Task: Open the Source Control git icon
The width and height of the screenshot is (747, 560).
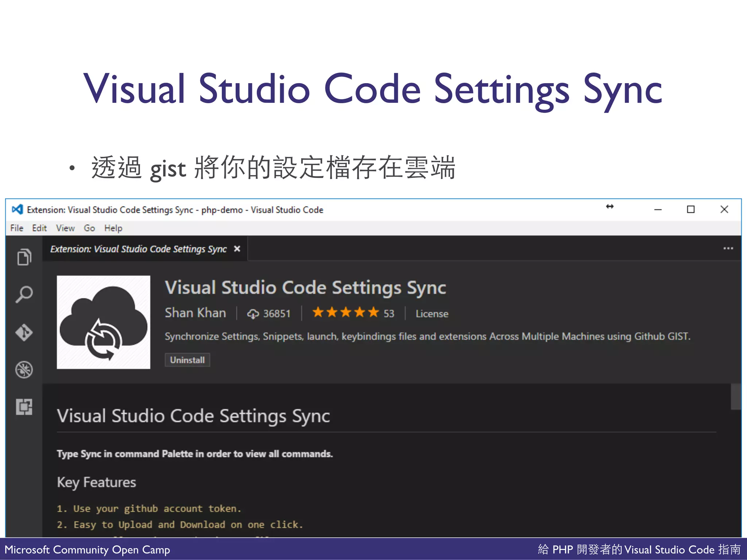Action: pyautogui.click(x=24, y=332)
